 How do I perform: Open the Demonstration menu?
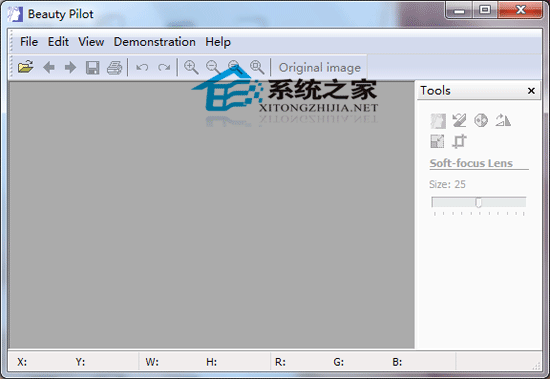pos(155,42)
